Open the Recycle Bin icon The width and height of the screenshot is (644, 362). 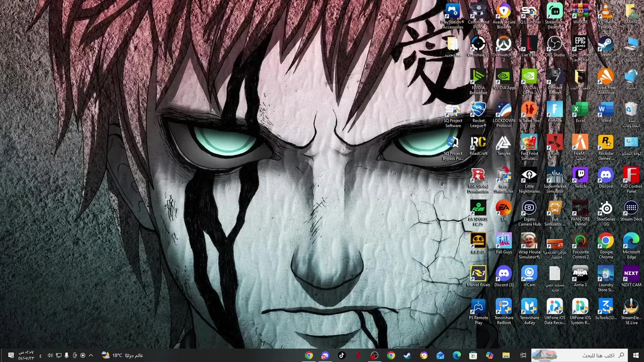[631, 115]
